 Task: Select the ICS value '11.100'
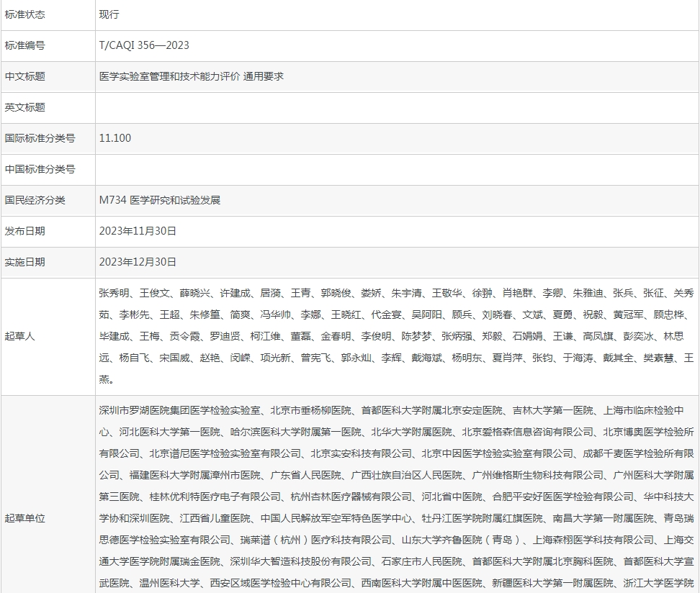[115, 138]
